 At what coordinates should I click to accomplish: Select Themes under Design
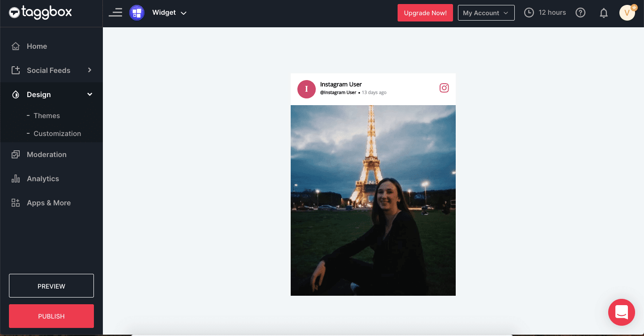pyautogui.click(x=47, y=115)
